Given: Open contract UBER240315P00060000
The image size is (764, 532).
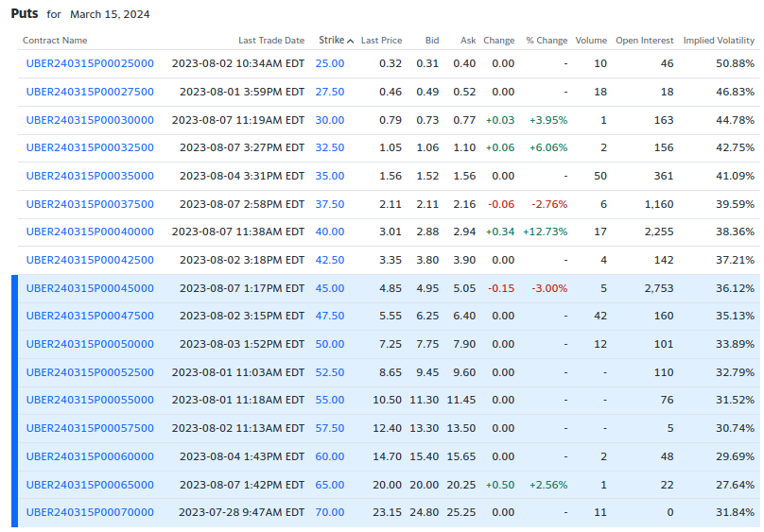Looking at the screenshot, I should [90, 456].
